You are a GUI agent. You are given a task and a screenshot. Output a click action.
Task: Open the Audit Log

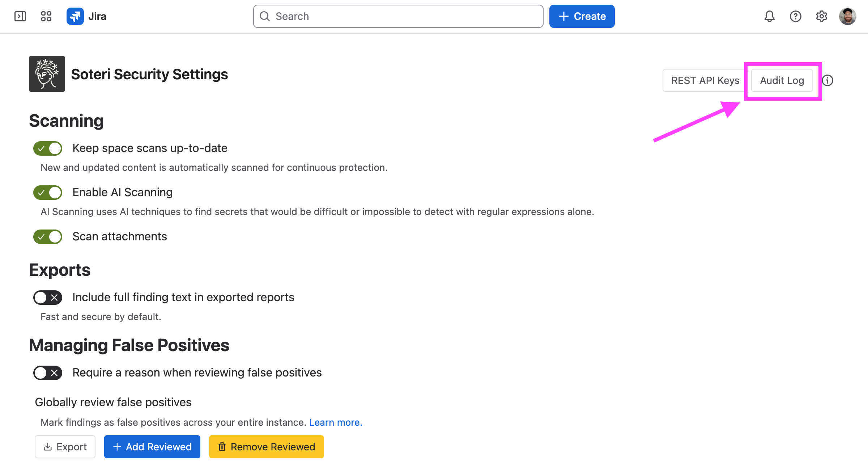tap(782, 80)
